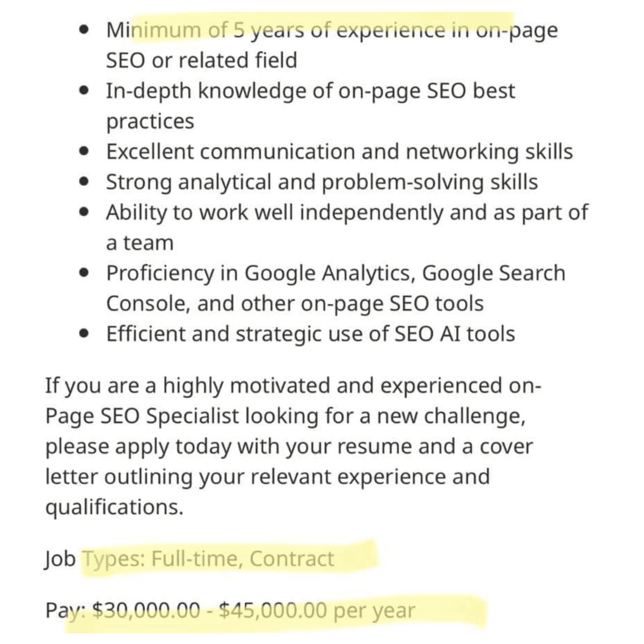Click the word "qualifications."
This screenshot has height=644, width=644.
pyautogui.click(x=114, y=507)
